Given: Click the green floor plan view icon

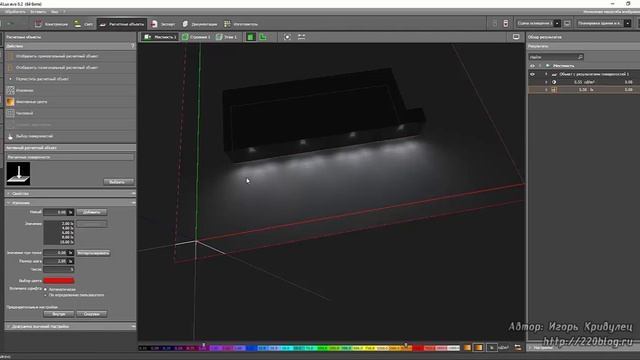Looking at the screenshot, I should pyautogui.click(x=263, y=37).
